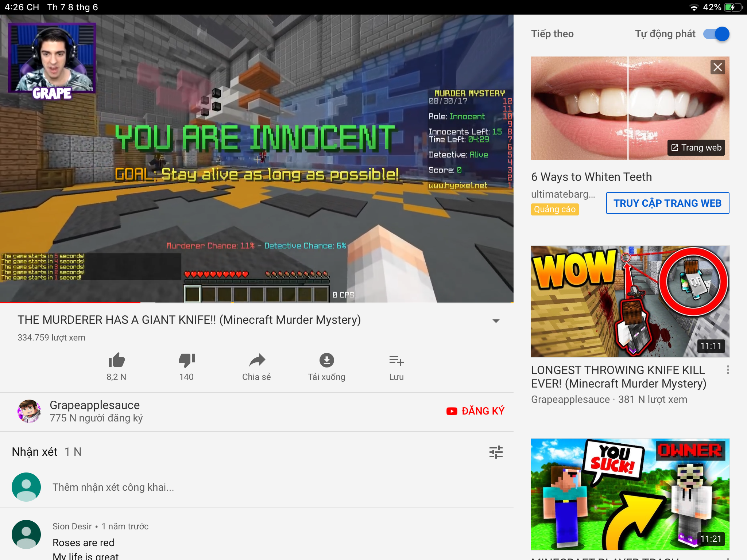The image size is (747, 560).
Task: Tap the Tải xuống download icon
Action: pos(326,360)
